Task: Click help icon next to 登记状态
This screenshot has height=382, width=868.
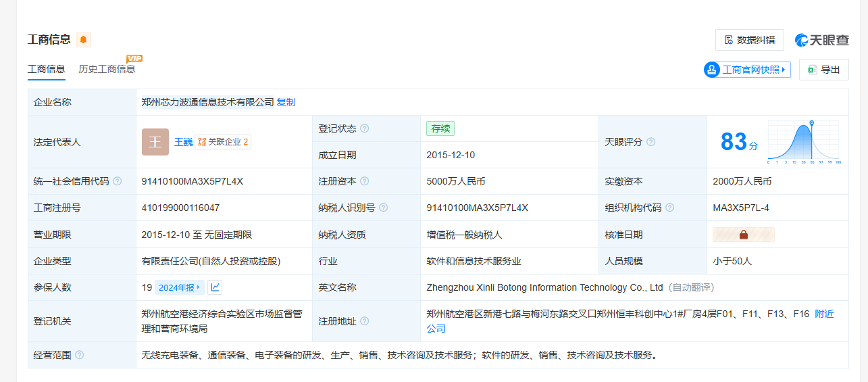Action: [x=365, y=128]
